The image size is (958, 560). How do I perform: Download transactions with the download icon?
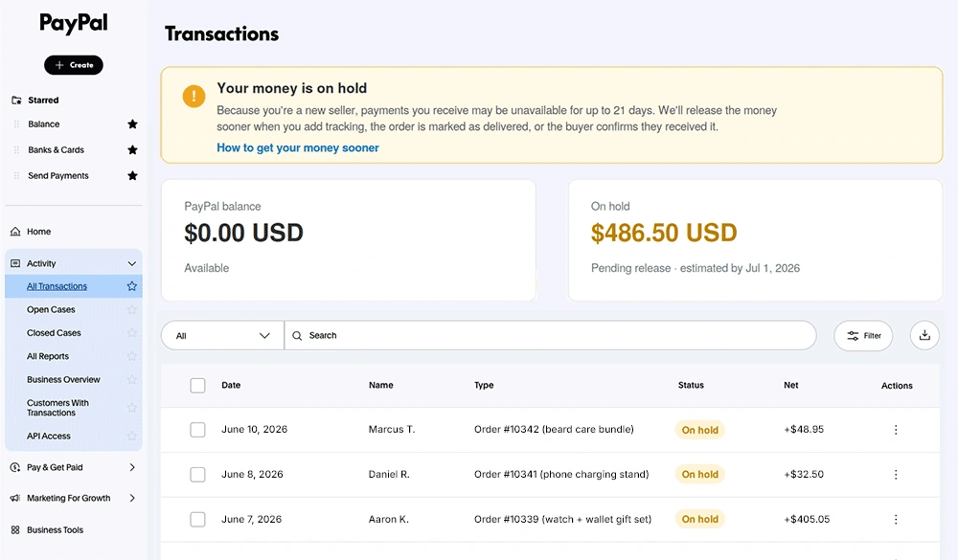pos(924,335)
